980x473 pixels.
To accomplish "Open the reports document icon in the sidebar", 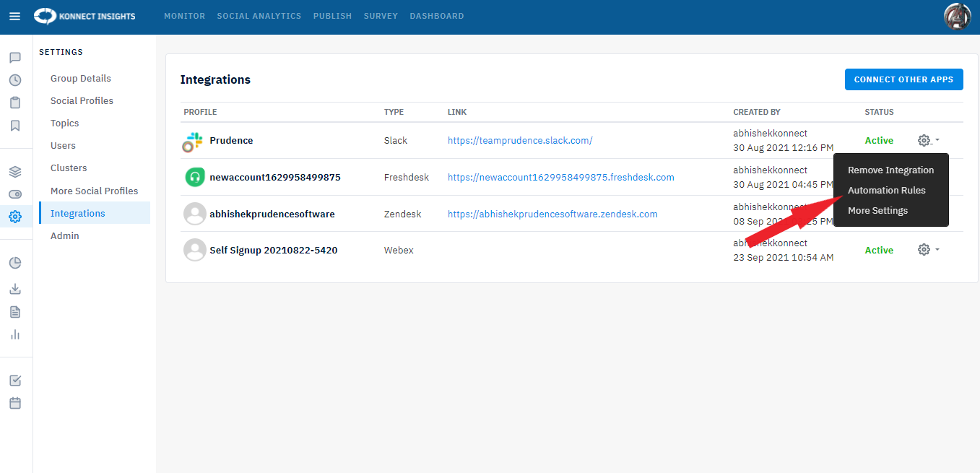I will click(x=15, y=311).
